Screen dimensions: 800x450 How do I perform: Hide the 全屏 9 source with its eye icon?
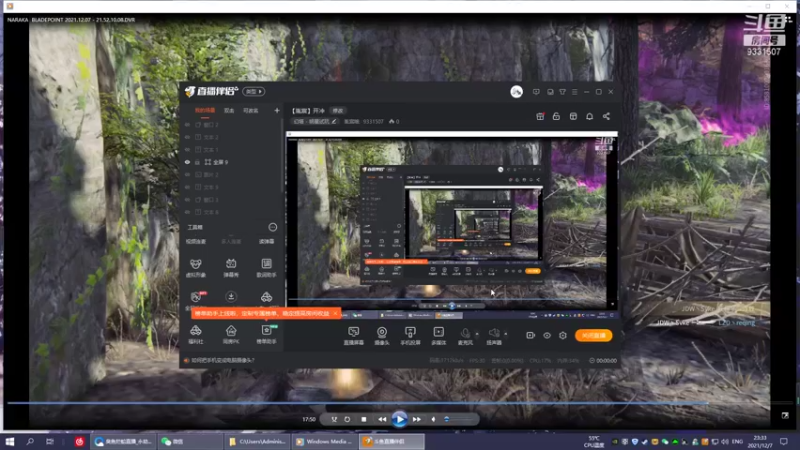187,162
